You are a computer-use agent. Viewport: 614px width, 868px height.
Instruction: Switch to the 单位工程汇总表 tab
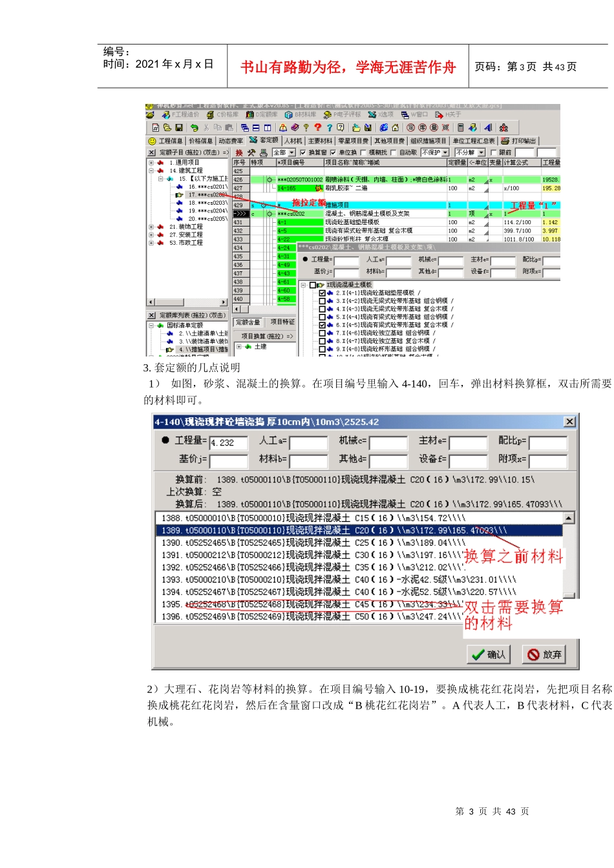473,141
